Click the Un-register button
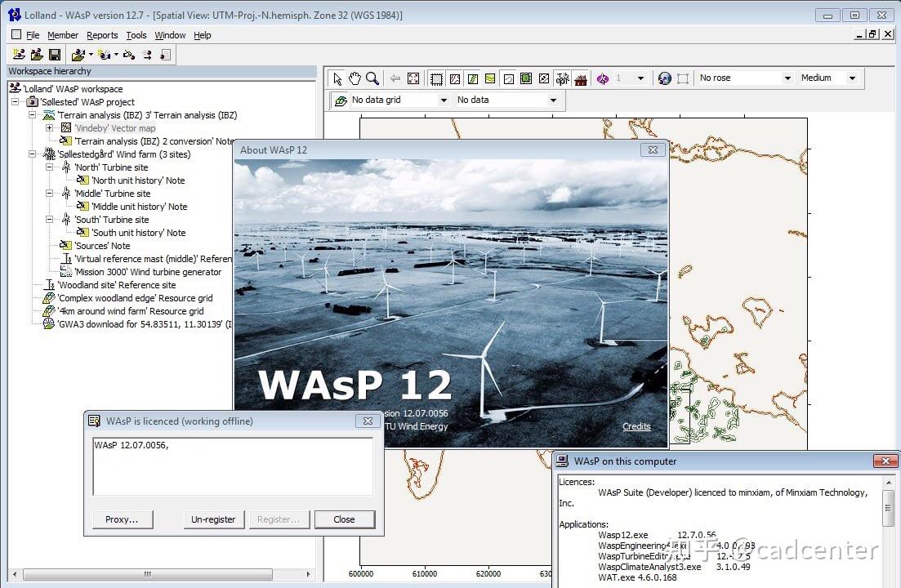This screenshot has width=901, height=588. click(x=213, y=519)
